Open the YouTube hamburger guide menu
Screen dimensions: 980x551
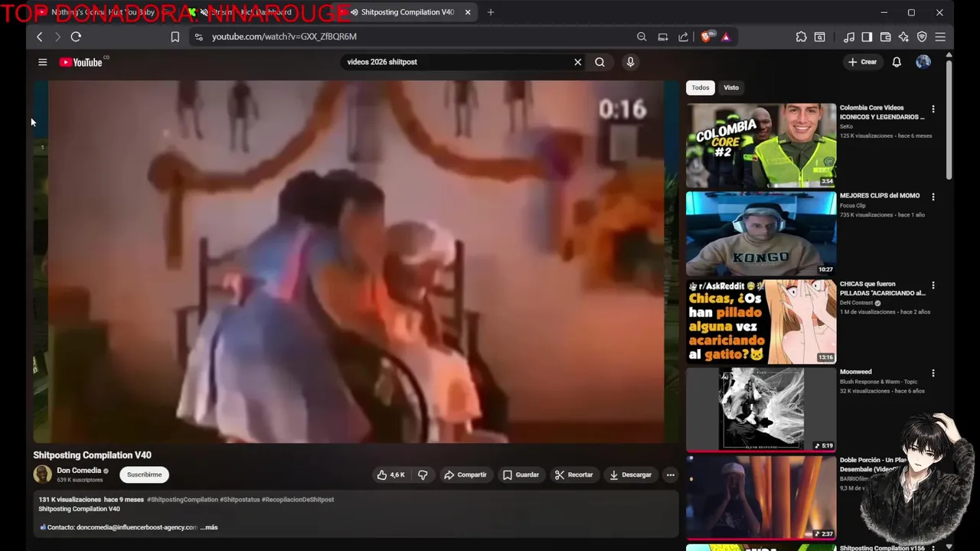coord(43,62)
